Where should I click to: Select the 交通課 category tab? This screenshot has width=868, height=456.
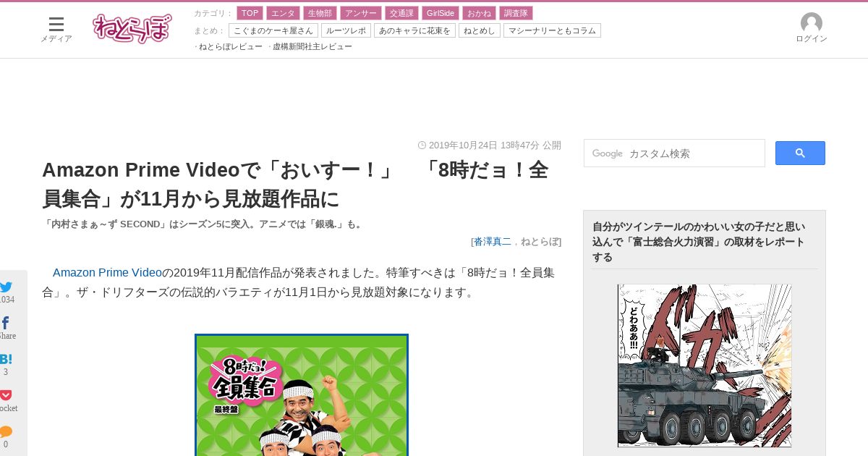click(402, 13)
